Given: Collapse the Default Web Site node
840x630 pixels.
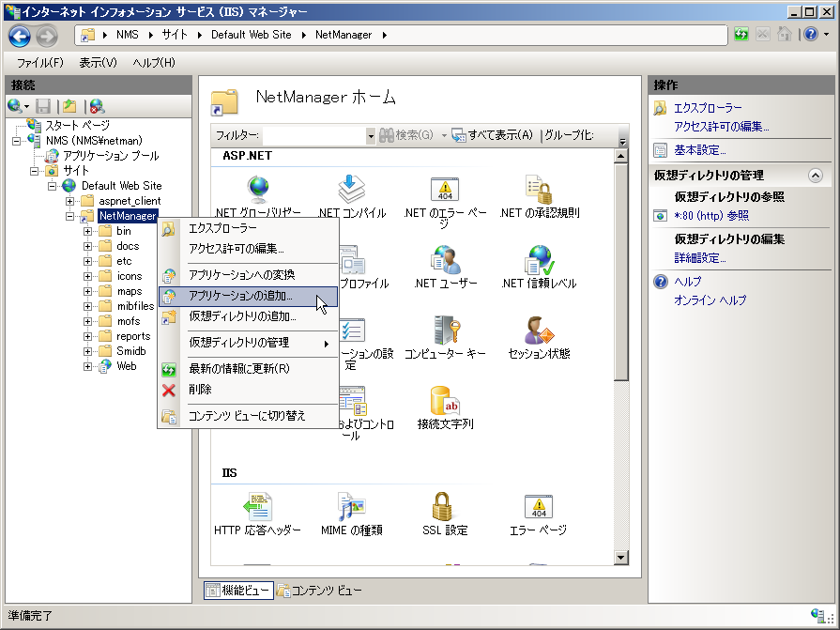Looking at the screenshot, I should pos(52,187).
